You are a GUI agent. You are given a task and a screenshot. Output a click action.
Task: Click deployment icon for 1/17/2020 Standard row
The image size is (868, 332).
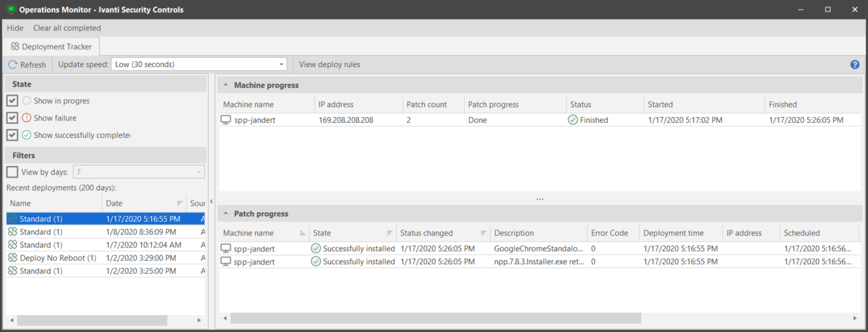(12, 219)
